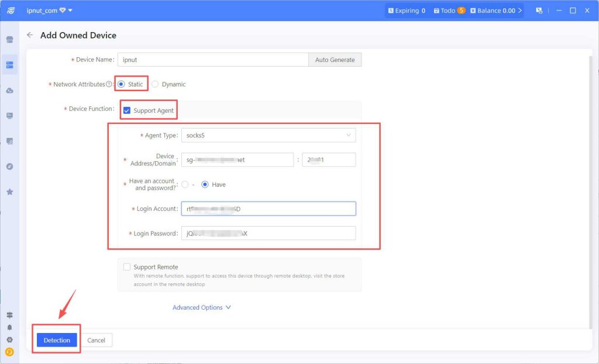Enable the Support Remote checkbox
This screenshot has width=599, height=364.
(127, 267)
